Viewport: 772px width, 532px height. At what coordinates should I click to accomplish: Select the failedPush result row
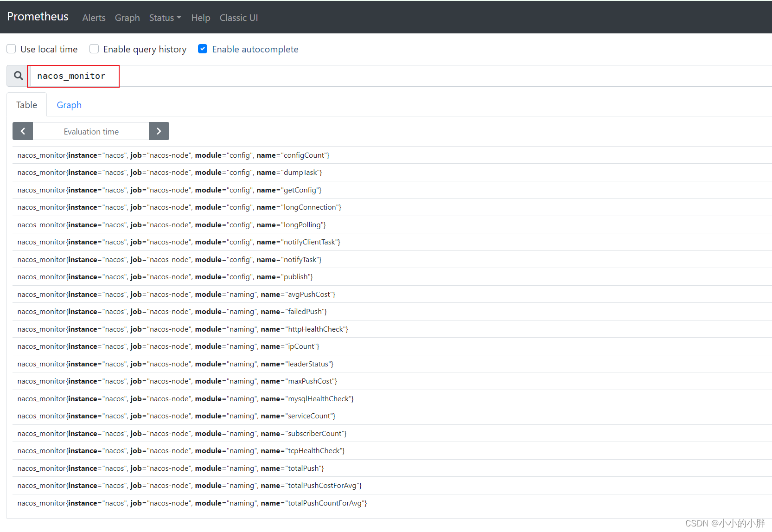coord(392,312)
